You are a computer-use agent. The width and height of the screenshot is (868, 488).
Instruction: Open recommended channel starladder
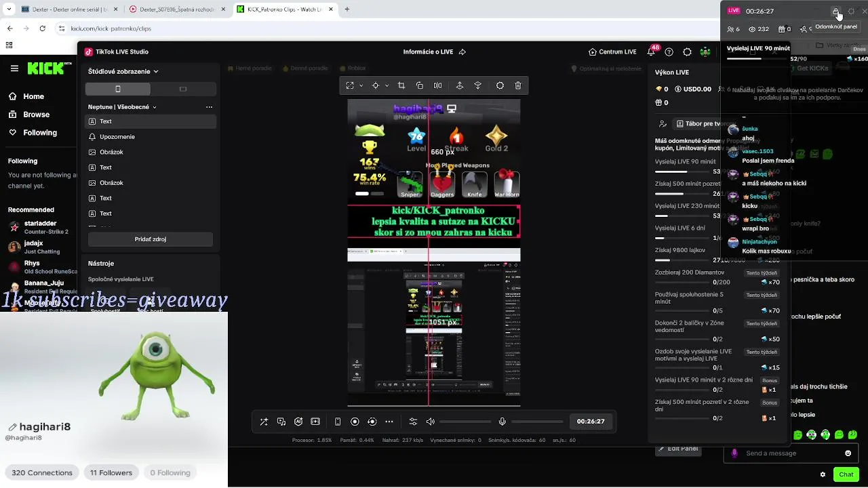click(41, 228)
